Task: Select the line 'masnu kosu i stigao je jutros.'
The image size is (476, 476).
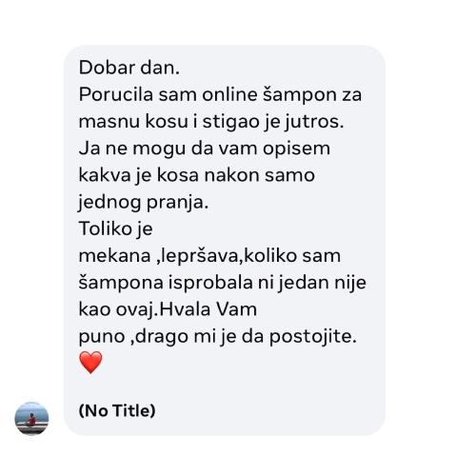Action: click(211, 122)
